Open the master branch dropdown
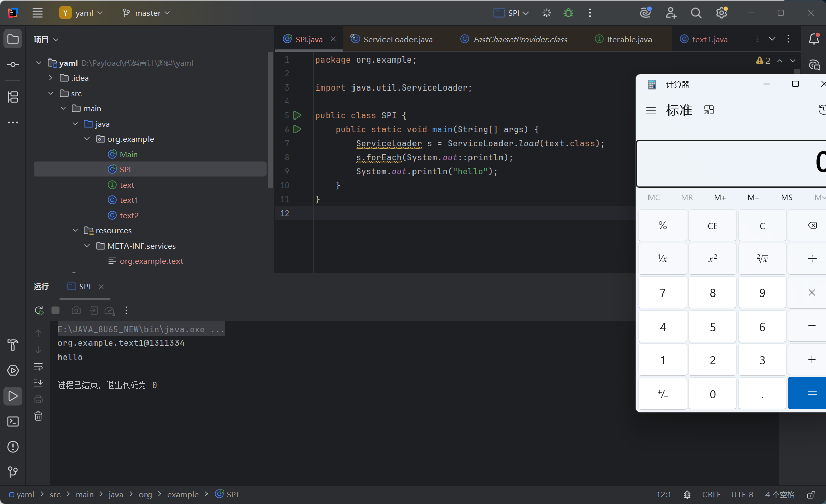The width and height of the screenshot is (826, 504). pos(146,13)
